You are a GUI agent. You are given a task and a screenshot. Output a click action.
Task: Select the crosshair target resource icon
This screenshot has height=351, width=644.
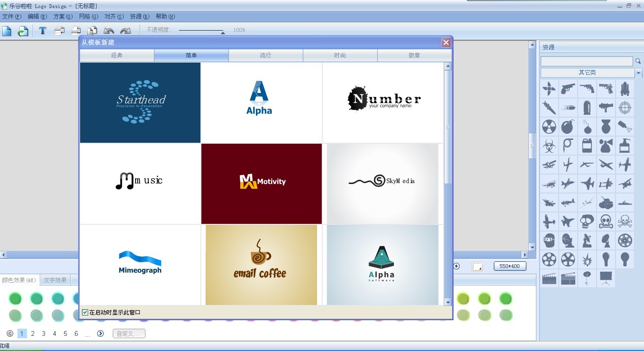[x=625, y=107]
